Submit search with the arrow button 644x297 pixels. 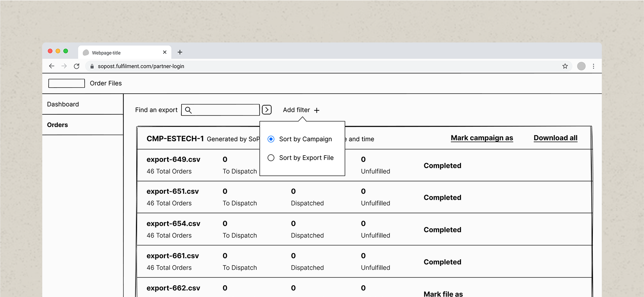[x=267, y=110]
